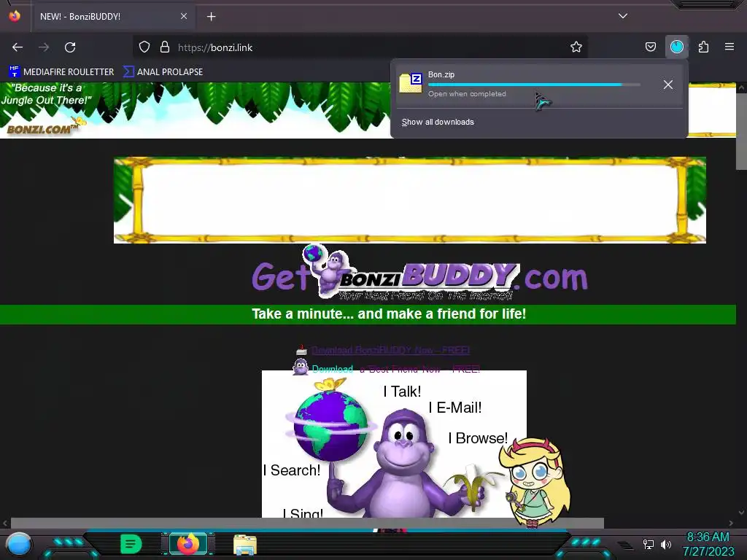The width and height of the screenshot is (747, 560).
Task: Click the 8:36 AM taskbar clock
Action: (708, 537)
